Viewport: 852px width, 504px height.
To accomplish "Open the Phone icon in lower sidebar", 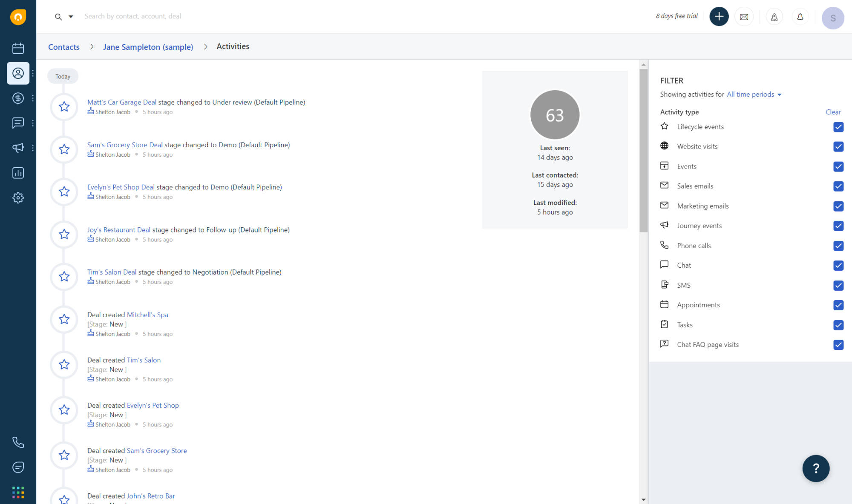I will point(18,442).
